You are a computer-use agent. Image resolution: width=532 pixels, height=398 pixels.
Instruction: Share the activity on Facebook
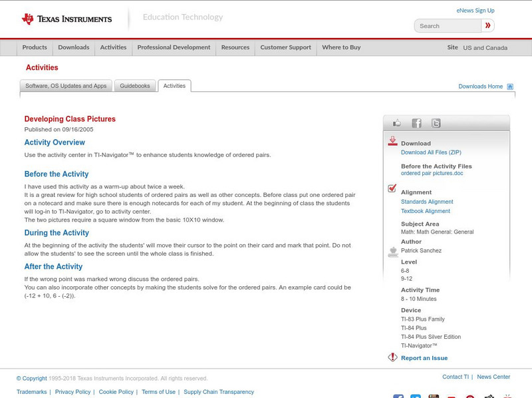416,122
